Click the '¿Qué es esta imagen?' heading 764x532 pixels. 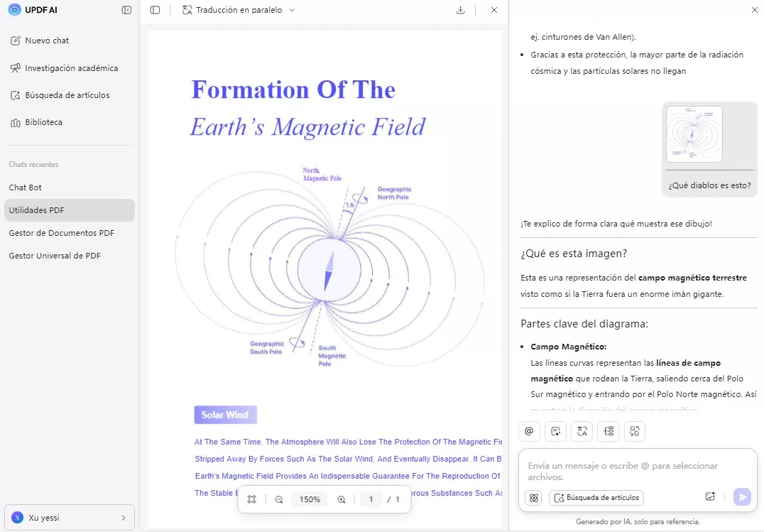point(574,254)
